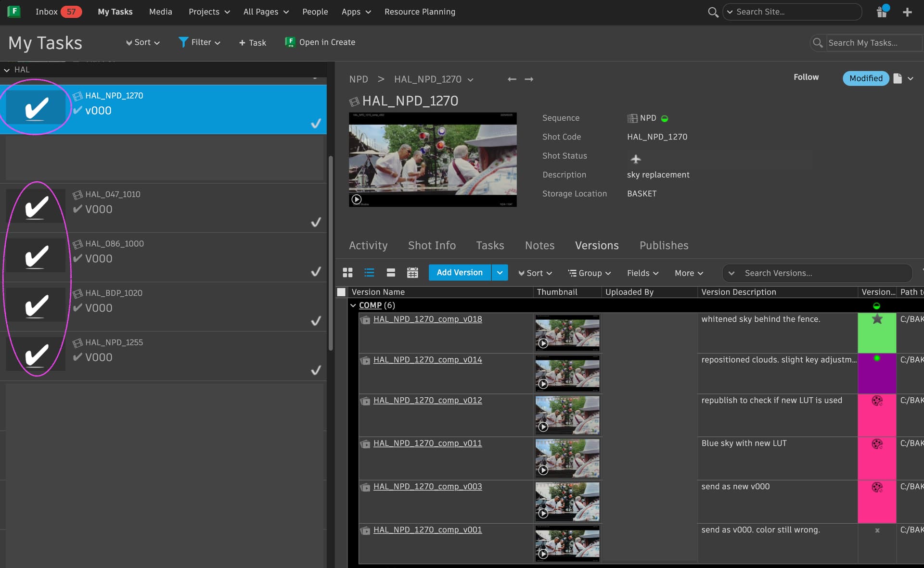This screenshot has width=924, height=568.
Task: Toggle status checkmark for HAL_NPD_1255 task
Action: point(316,370)
